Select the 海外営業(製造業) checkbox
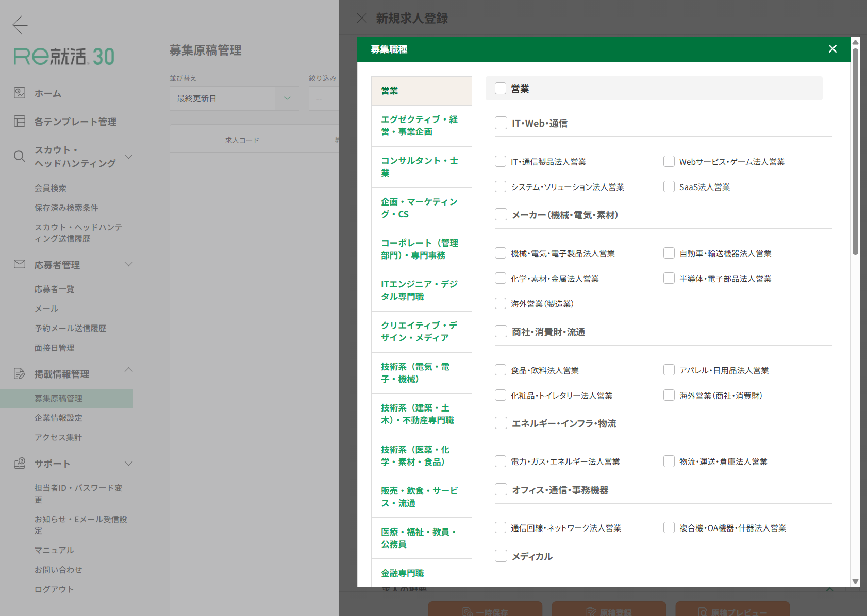The image size is (867, 616). (501, 303)
